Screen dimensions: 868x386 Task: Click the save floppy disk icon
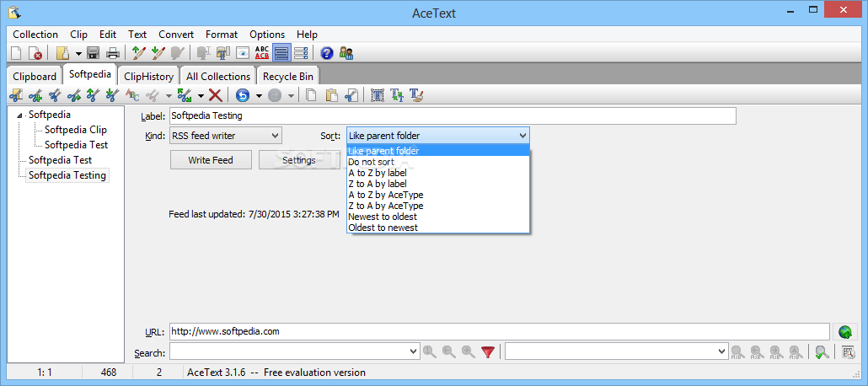93,53
